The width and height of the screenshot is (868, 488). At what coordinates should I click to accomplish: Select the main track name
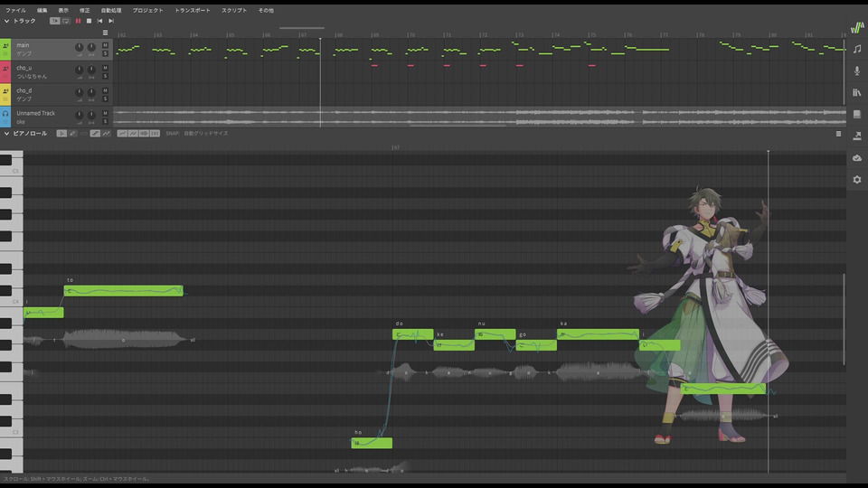pos(23,45)
